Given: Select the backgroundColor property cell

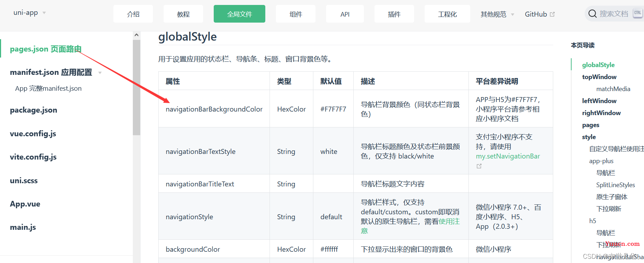Looking at the screenshot, I should click(x=214, y=249).
